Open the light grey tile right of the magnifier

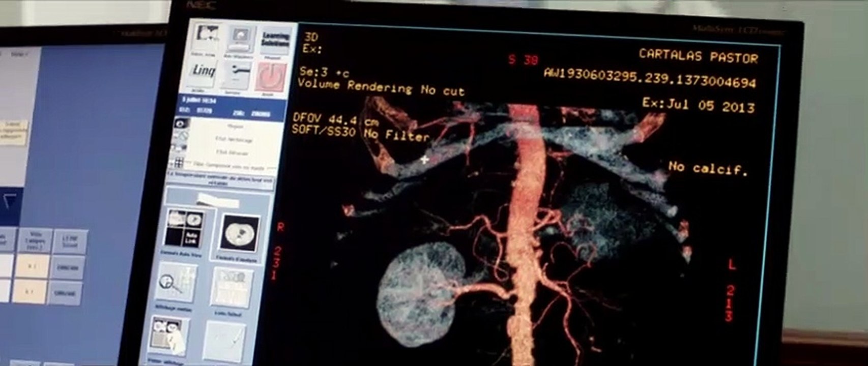(232, 288)
